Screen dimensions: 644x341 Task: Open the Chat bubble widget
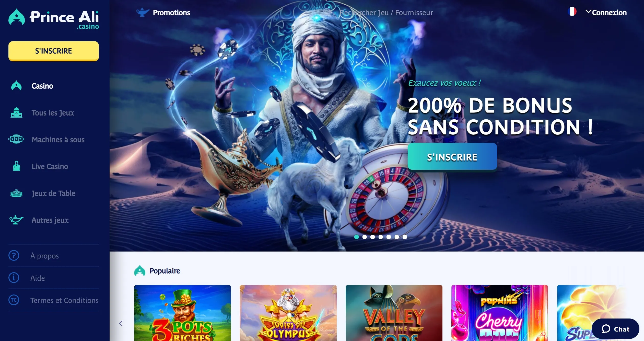click(615, 329)
